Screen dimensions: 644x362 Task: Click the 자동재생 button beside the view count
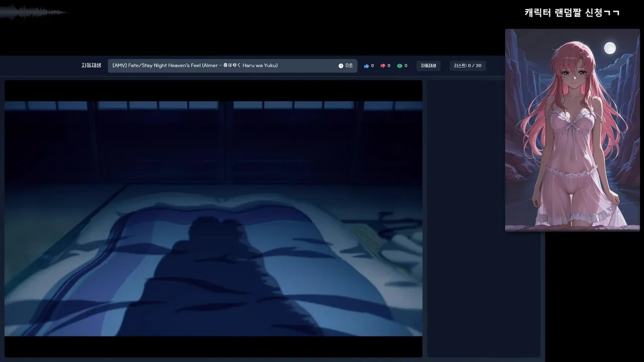[428, 66]
